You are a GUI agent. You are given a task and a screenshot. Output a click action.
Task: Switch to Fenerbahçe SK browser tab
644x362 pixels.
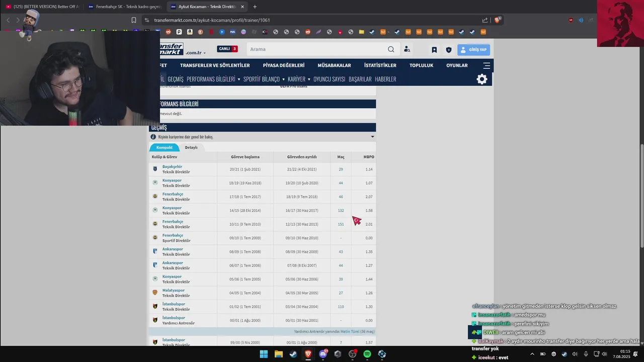pyautogui.click(x=124, y=7)
